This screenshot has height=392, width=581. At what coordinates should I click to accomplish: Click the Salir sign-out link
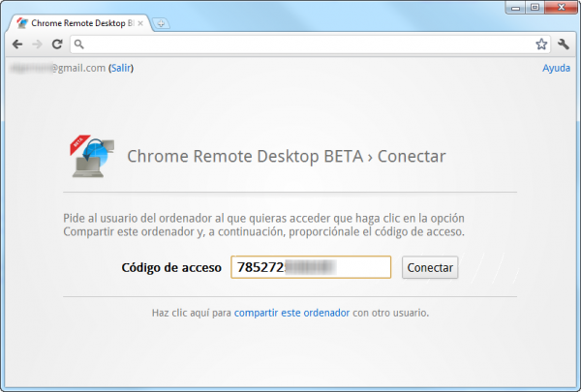(x=121, y=68)
